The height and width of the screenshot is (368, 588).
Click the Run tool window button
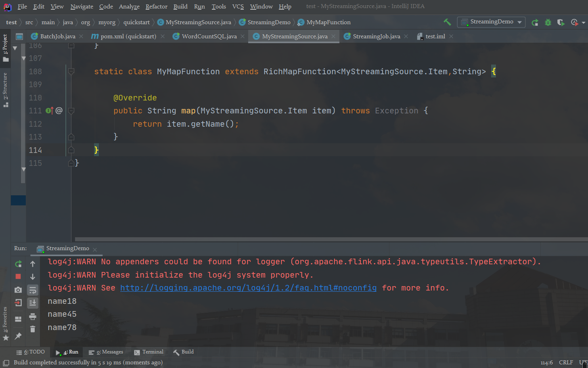pos(67,352)
